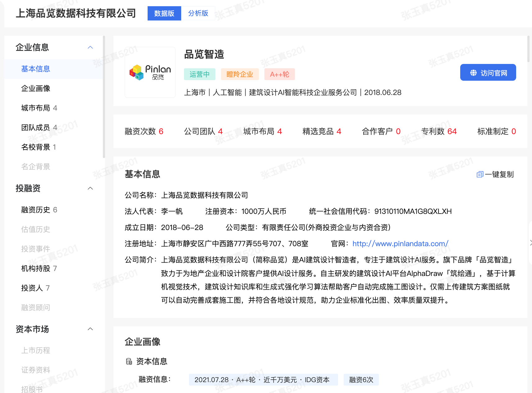Screen dimensions: 532x393
Task: Click the credit code 91310110MA1G8QXLXH
Action: (413, 211)
